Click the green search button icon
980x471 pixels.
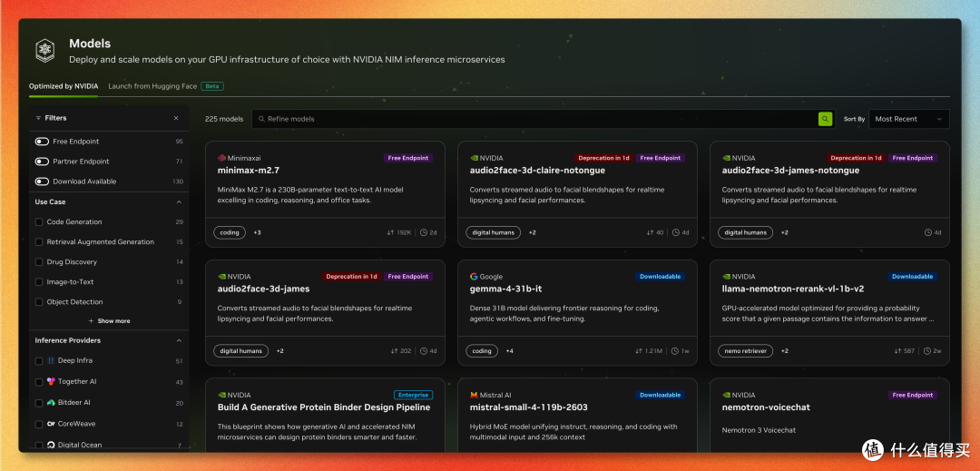pos(825,119)
